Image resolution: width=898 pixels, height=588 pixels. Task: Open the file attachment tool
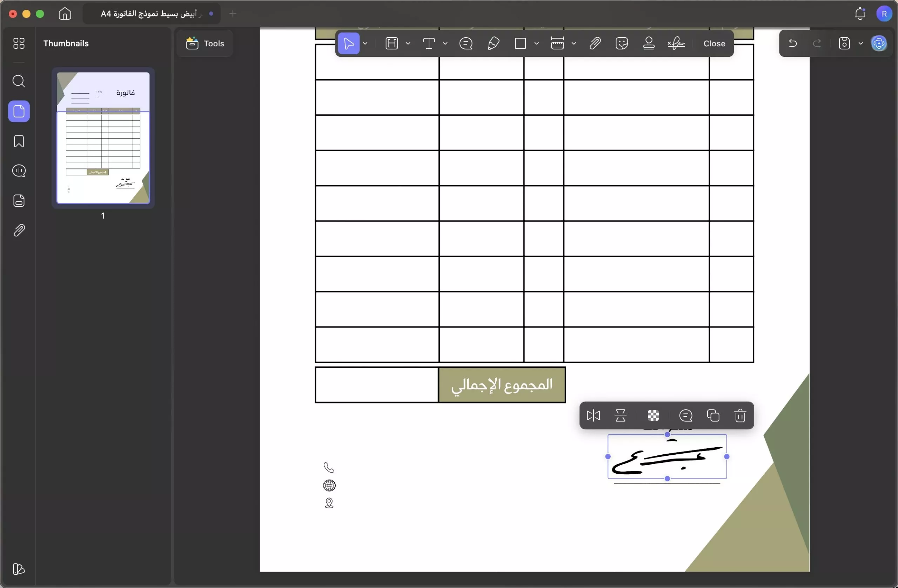tap(595, 44)
